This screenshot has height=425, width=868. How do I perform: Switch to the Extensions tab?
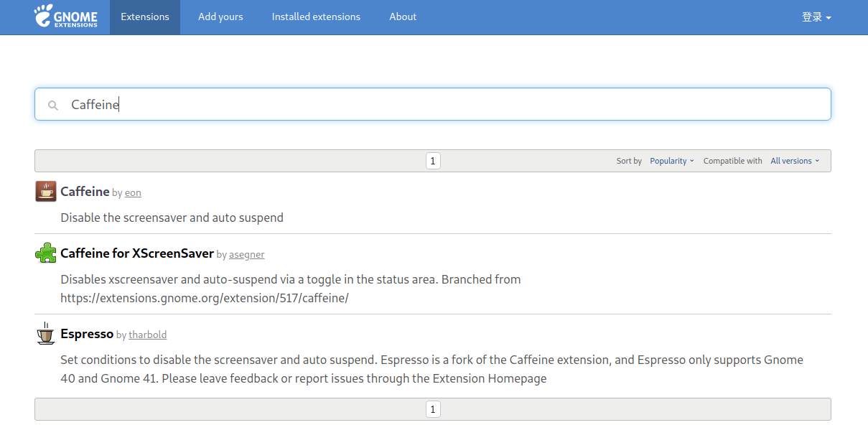click(x=145, y=17)
